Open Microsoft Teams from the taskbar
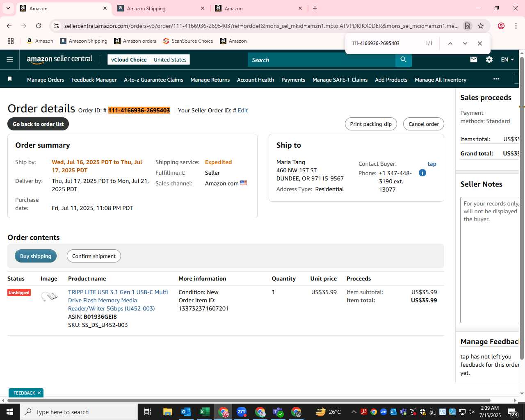Viewport: 525px width, 420px height. [278, 412]
